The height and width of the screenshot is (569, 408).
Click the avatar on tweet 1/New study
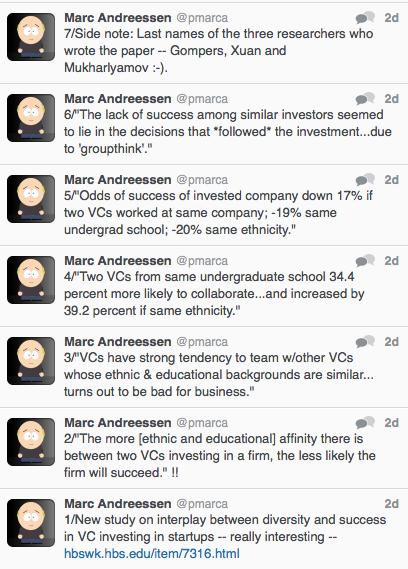tap(31, 523)
